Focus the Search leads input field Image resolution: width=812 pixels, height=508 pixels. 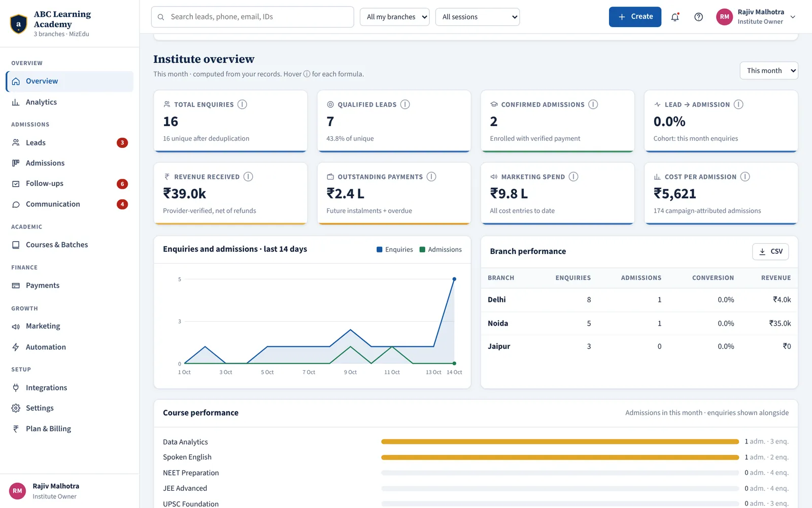point(253,17)
